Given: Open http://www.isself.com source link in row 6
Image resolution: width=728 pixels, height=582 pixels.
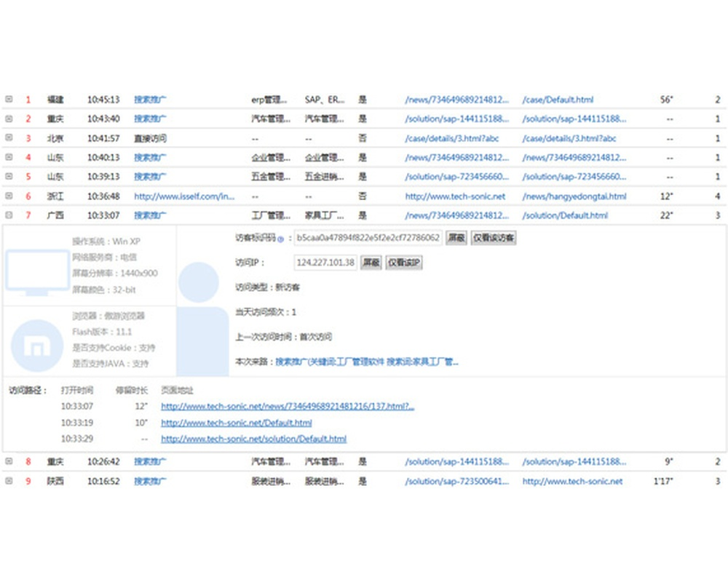Looking at the screenshot, I should tap(184, 196).
